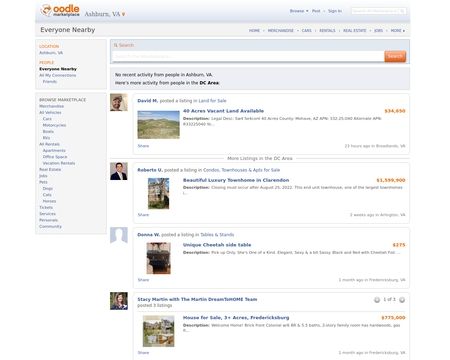The height and width of the screenshot is (360, 450).
Task: Browse the Apartments subcategory
Action: pyautogui.click(x=54, y=150)
